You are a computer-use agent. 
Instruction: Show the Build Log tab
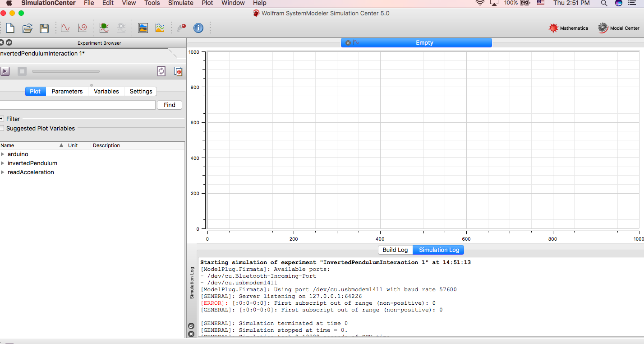(395, 250)
